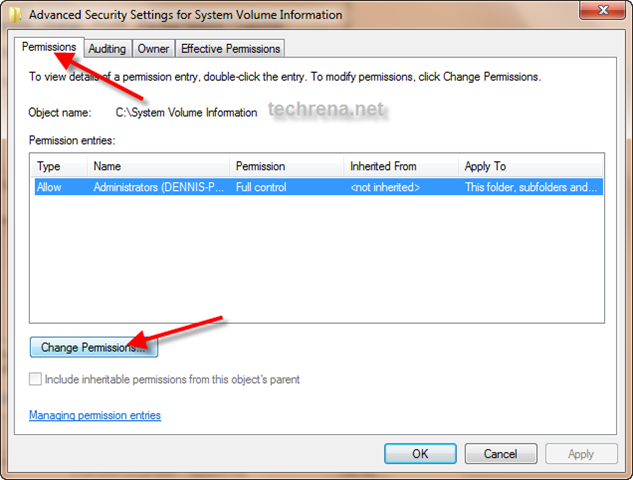Click the Permission column header

point(285,166)
